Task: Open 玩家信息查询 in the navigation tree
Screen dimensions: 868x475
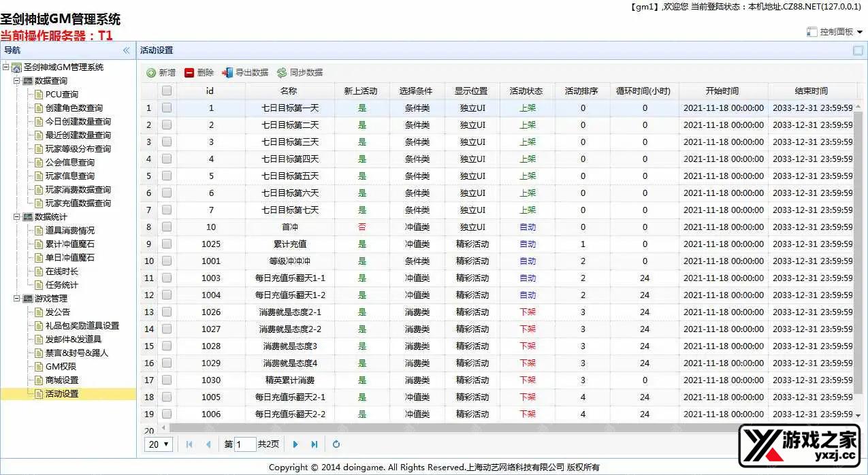Action: [x=69, y=176]
